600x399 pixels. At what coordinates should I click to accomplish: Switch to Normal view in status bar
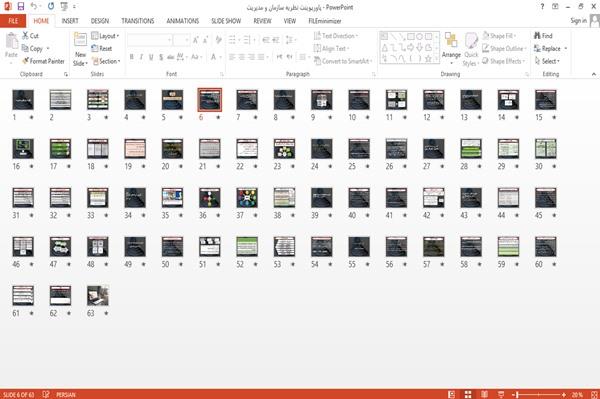pos(452,394)
